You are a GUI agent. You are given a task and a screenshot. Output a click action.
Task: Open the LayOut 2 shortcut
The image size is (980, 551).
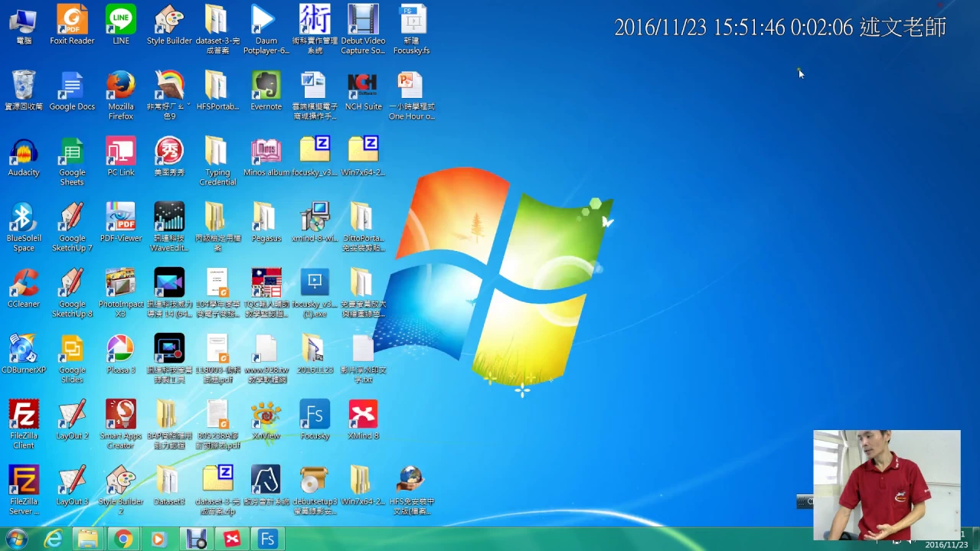point(72,419)
